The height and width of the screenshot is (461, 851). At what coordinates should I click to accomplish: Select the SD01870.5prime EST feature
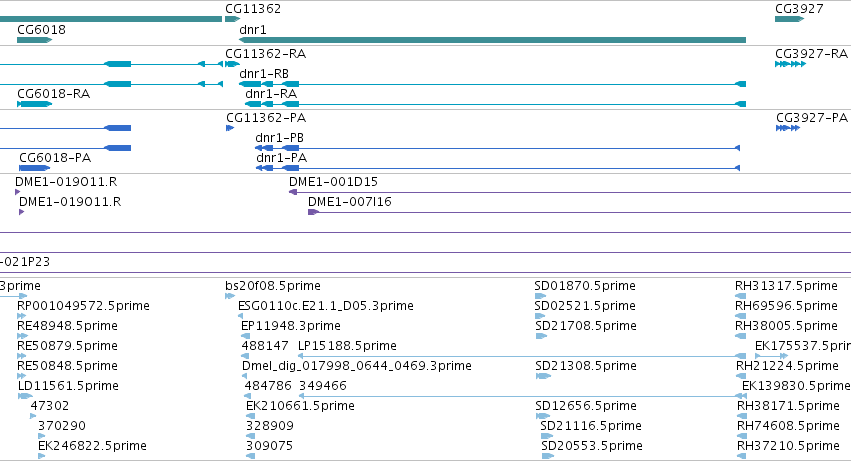(x=540, y=296)
